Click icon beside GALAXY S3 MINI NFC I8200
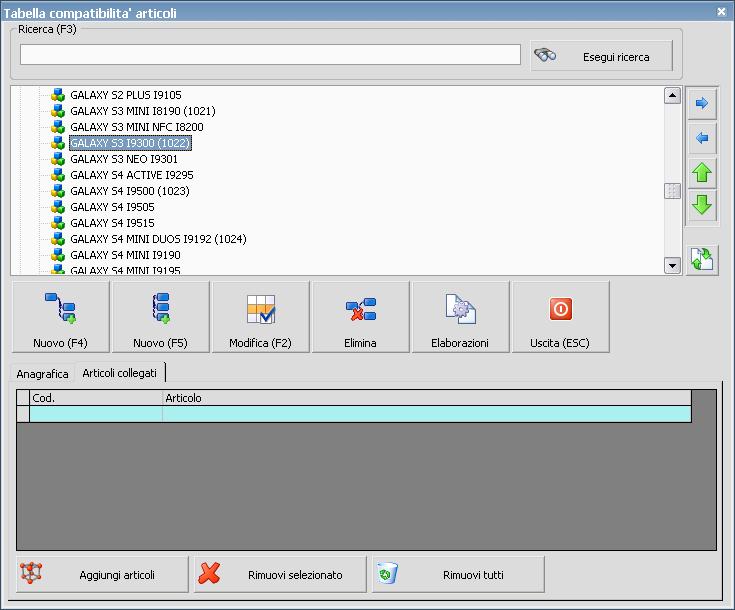Viewport: 735px width, 610px height. 58,127
